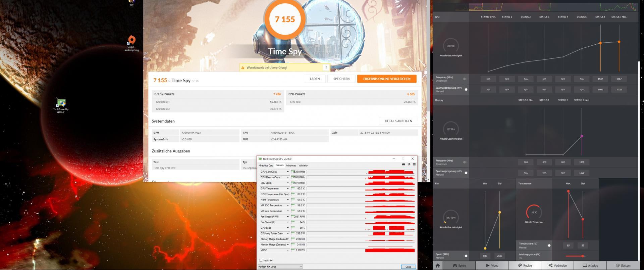Open the GPU-Z hamburger menu icon
Screen dimensions: 644x270
414,164
